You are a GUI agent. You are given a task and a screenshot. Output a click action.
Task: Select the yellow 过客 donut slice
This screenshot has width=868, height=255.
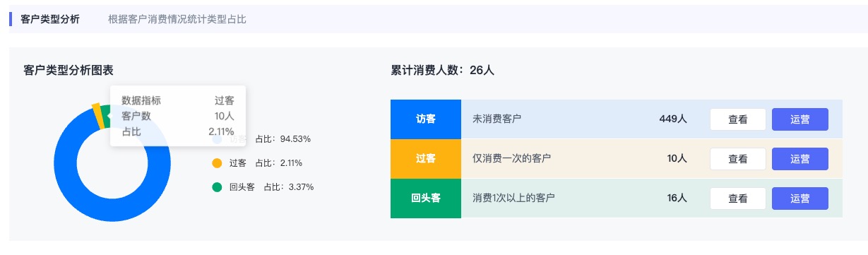[98, 117]
